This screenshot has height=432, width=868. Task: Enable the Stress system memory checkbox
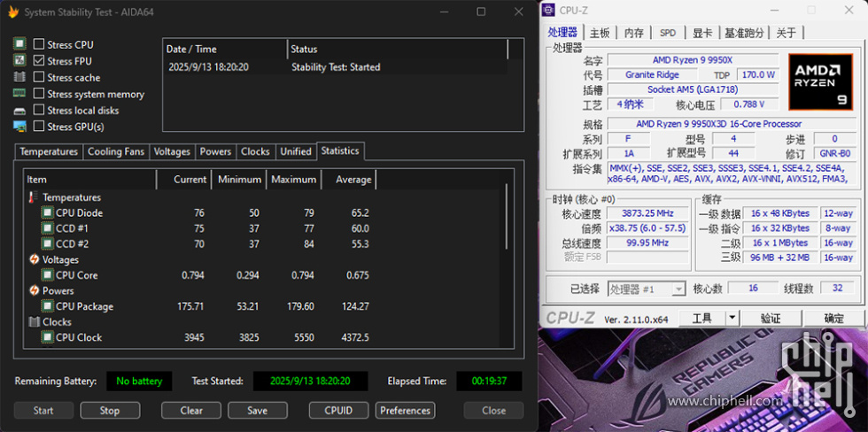(x=39, y=94)
